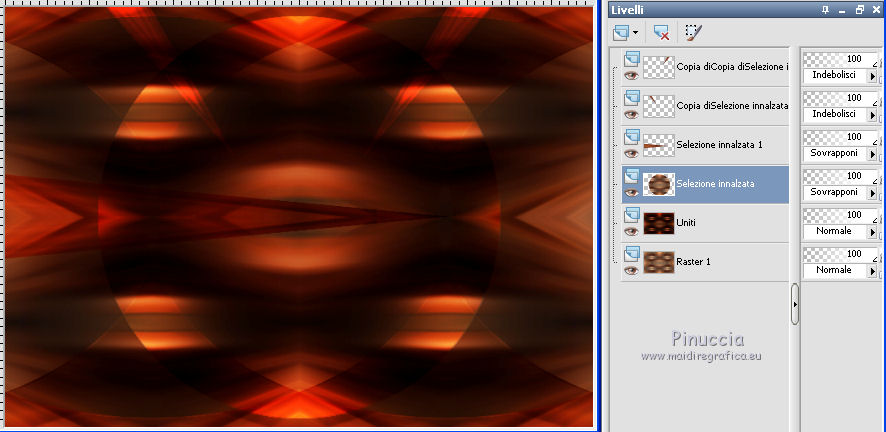Viewport: 886px width, 432px height.
Task: Open the new layer type dropdown arrow
Action: [635, 33]
